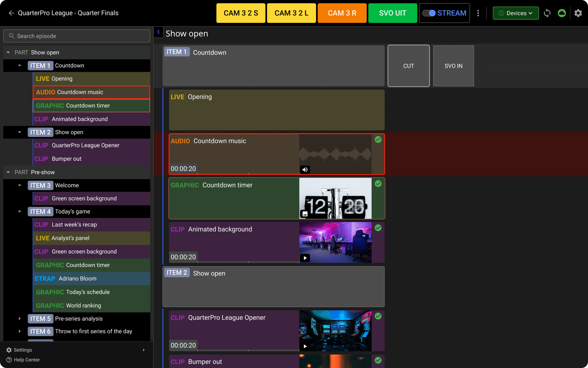588x368 pixels.
Task: Switch to CAM 3 R
Action: click(x=342, y=13)
